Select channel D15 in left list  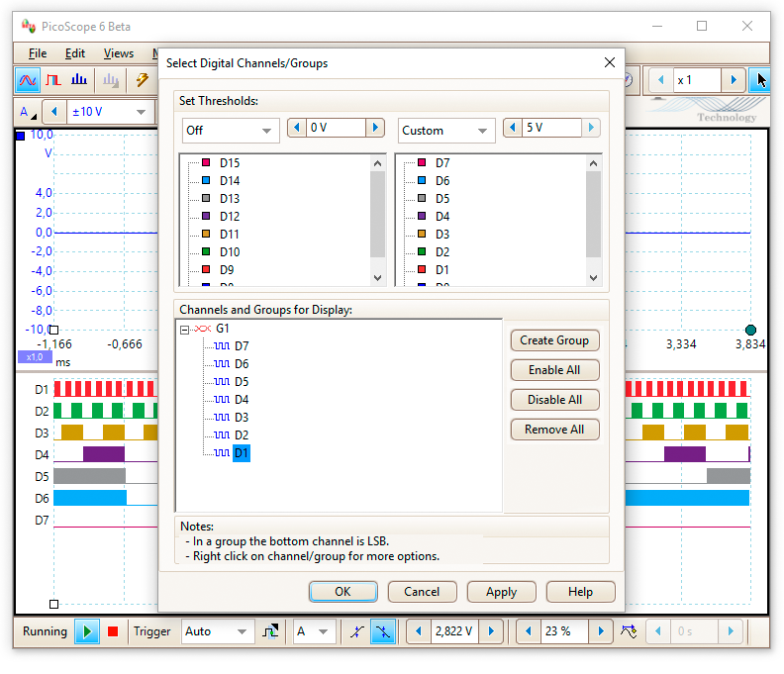(x=230, y=163)
